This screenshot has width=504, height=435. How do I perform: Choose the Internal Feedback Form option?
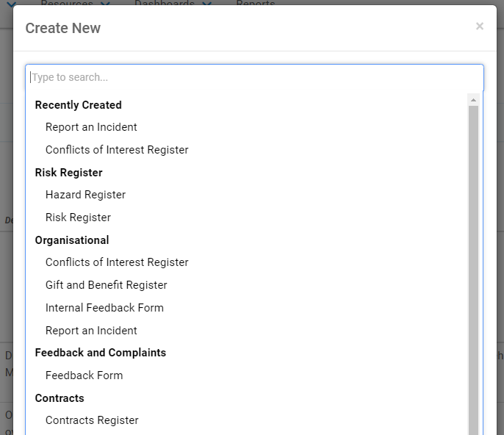pos(104,308)
